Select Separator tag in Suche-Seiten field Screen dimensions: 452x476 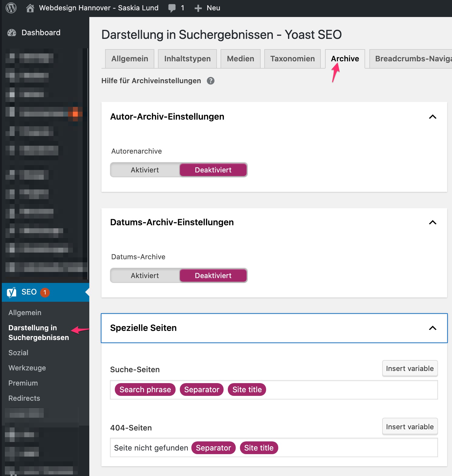pyautogui.click(x=202, y=390)
